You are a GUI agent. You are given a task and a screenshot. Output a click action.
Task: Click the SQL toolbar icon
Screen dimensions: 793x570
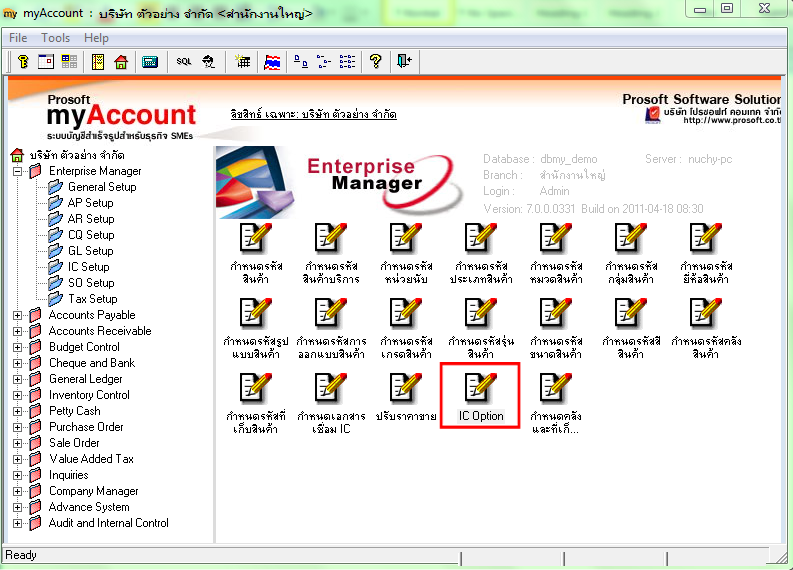(x=184, y=62)
